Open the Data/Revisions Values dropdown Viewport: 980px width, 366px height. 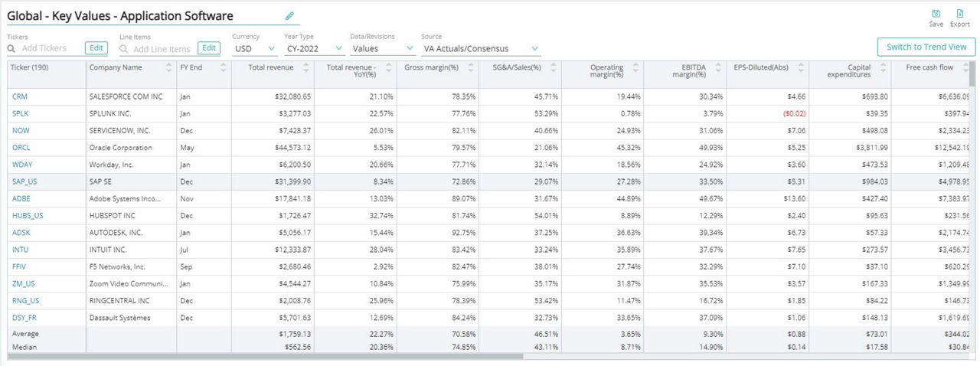(383, 48)
